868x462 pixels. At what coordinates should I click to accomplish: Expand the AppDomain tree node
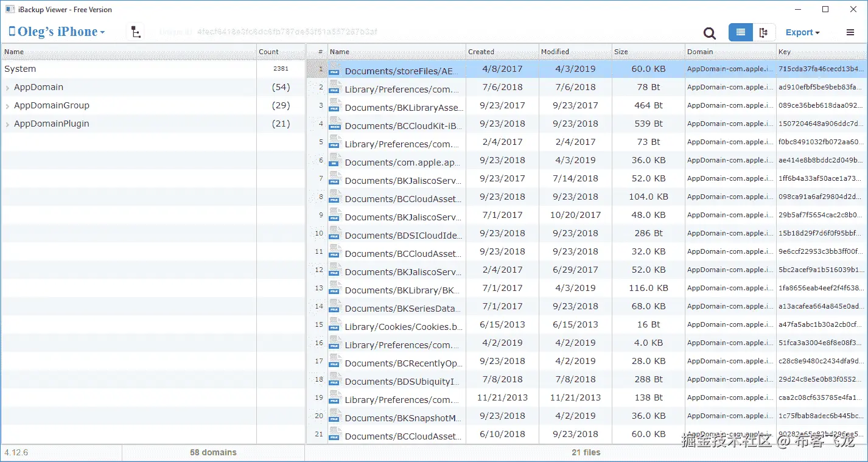click(7, 88)
